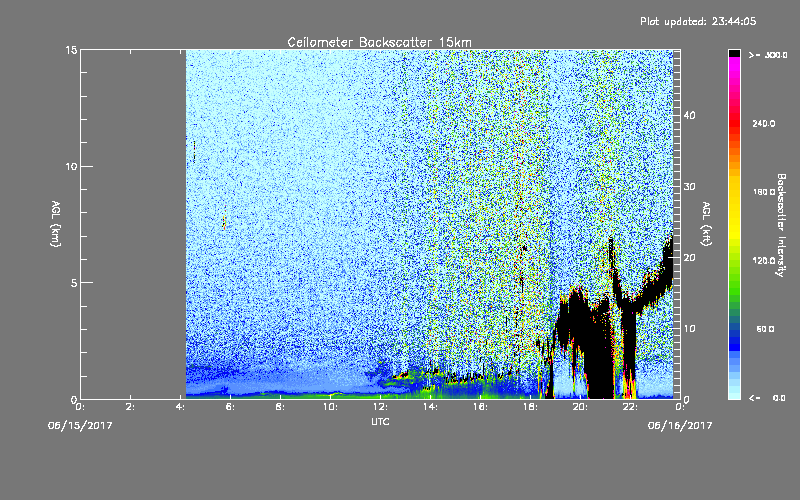This screenshot has height=500, width=800.
Task: Click the left 'AGL (km)' axis label
Action: tap(56, 223)
